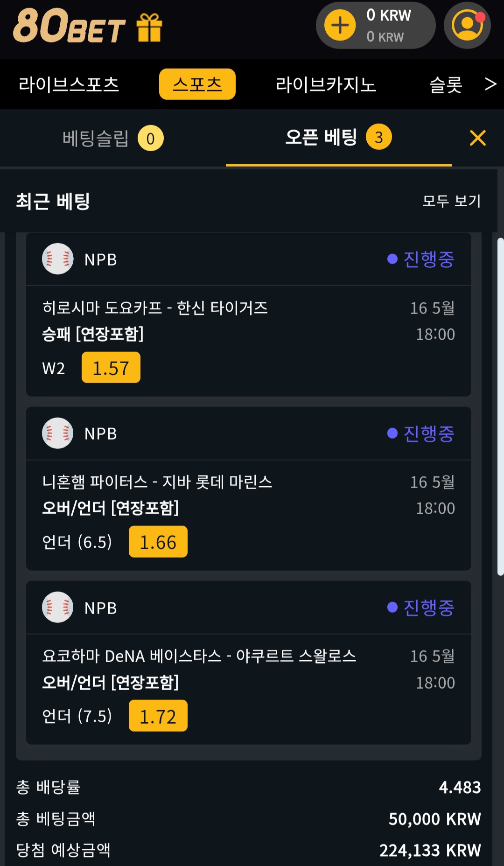The height and width of the screenshot is (866, 504).
Task: Go to 라이브카지노 section
Action: tap(326, 84)
